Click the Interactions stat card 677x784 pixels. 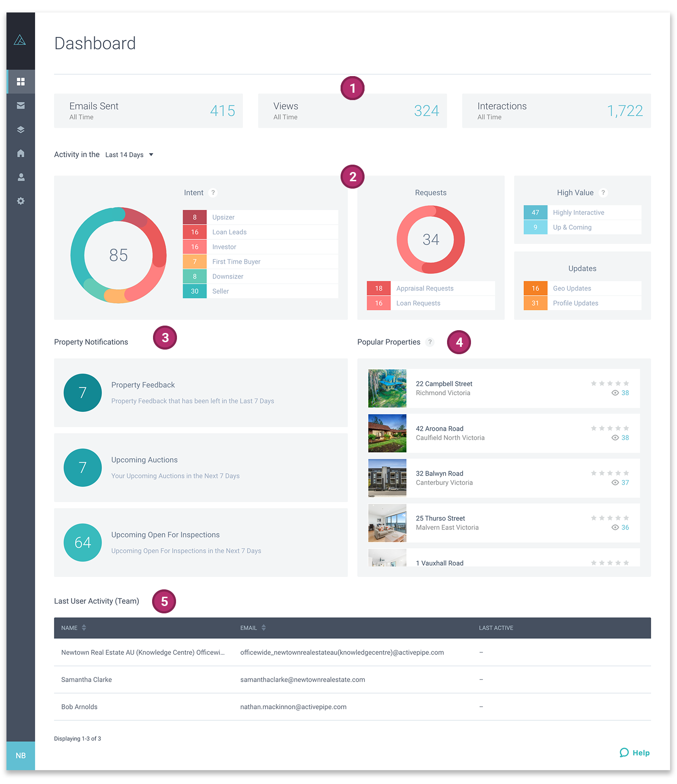557,111
